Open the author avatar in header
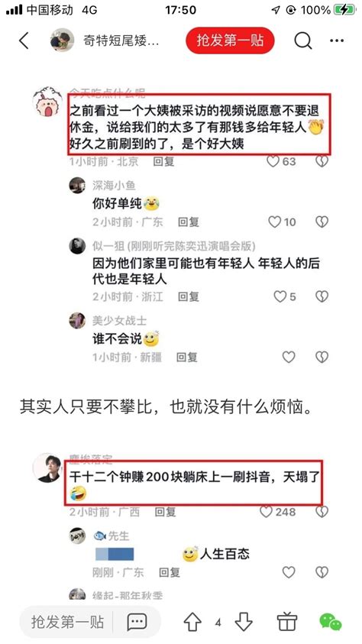 coord(62,40)
